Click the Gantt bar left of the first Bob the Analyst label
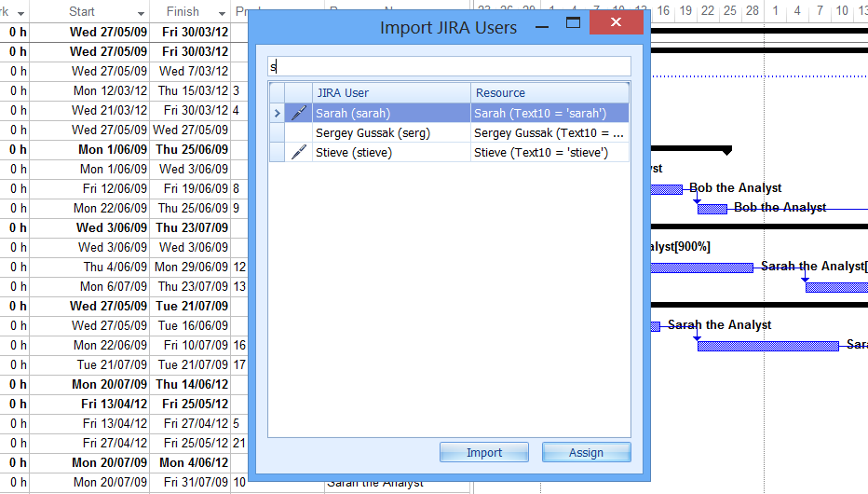The image size is (868, 494). (666, 189)
